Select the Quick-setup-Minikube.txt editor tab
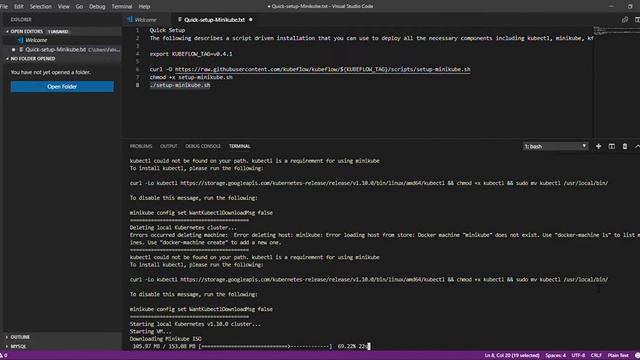Viewport: 640px width, 360px height. (214, 20)
